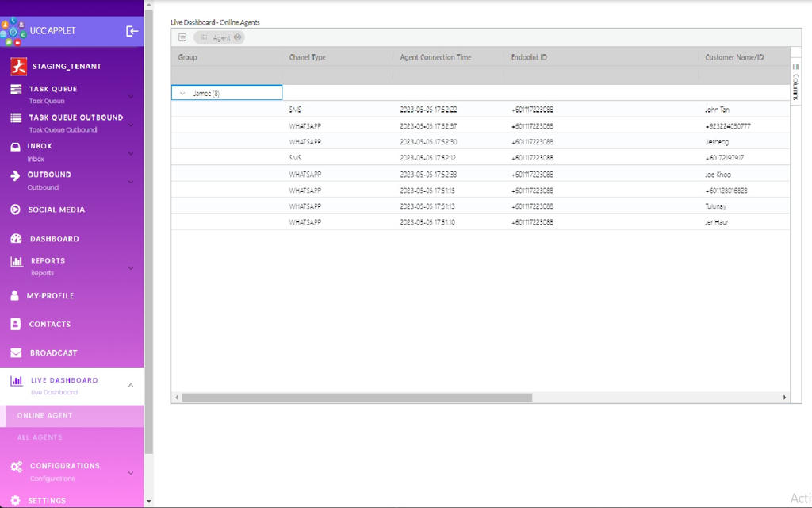Screen dimensions: 812x508
Task: Click the Social Media play icon
Action: pos(15,210)
